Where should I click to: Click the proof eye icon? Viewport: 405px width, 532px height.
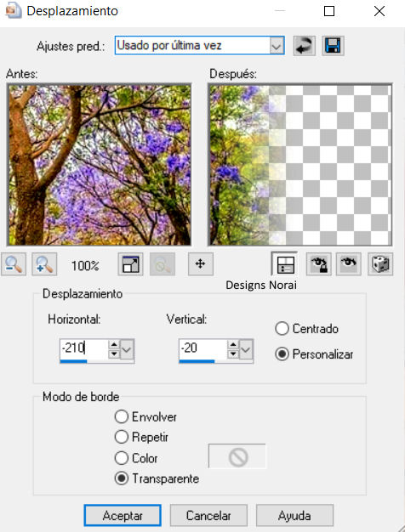coord(349,264)
